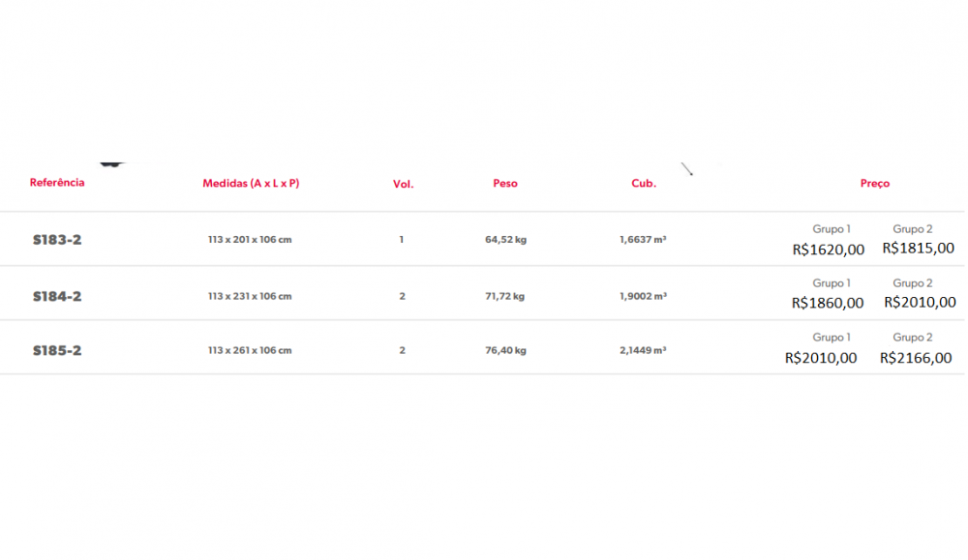The height and width of the screenshot is (560, 968).
Task: Click the Vol. column header
Action: click(x=403, y=184)
